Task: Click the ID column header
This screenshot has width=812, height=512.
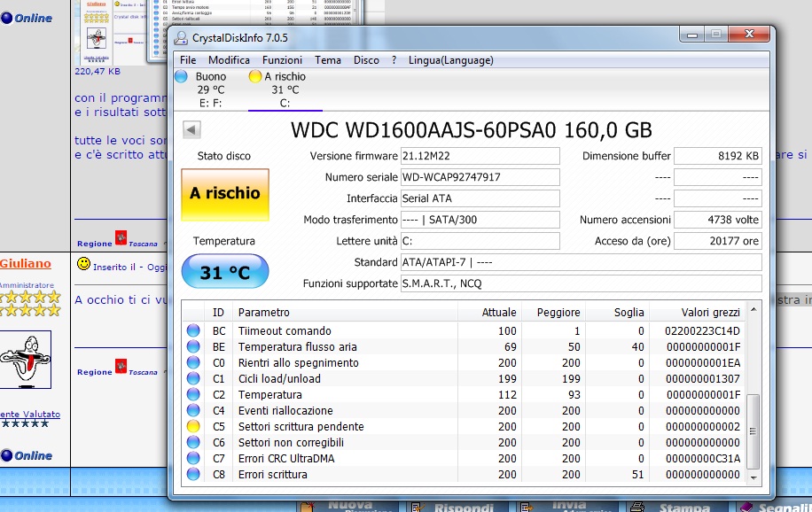Action: 219,312
